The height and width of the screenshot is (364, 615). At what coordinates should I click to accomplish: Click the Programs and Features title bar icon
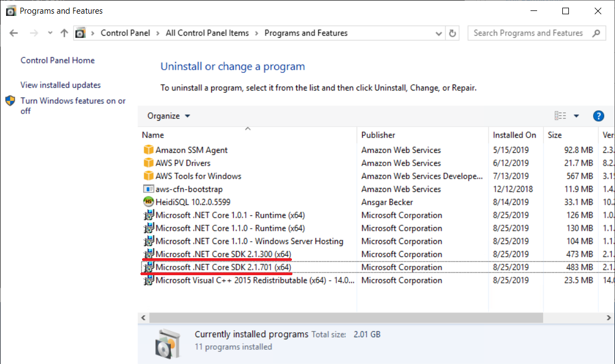[x=10, y=10]
